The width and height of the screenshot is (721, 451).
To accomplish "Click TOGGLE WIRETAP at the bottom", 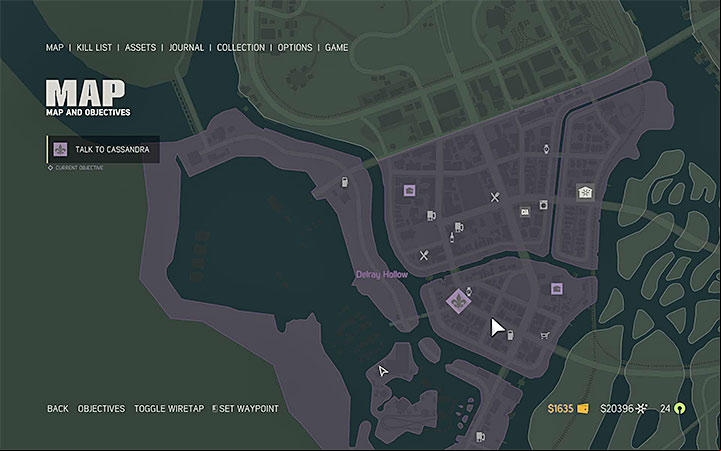I will pyautogui.click(x=169, y=409).
